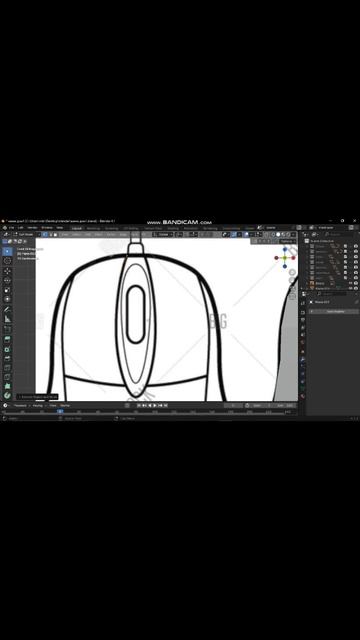This screenshot has height=640, width=360.
Task: Open the File menu
Action: point(11,228)
